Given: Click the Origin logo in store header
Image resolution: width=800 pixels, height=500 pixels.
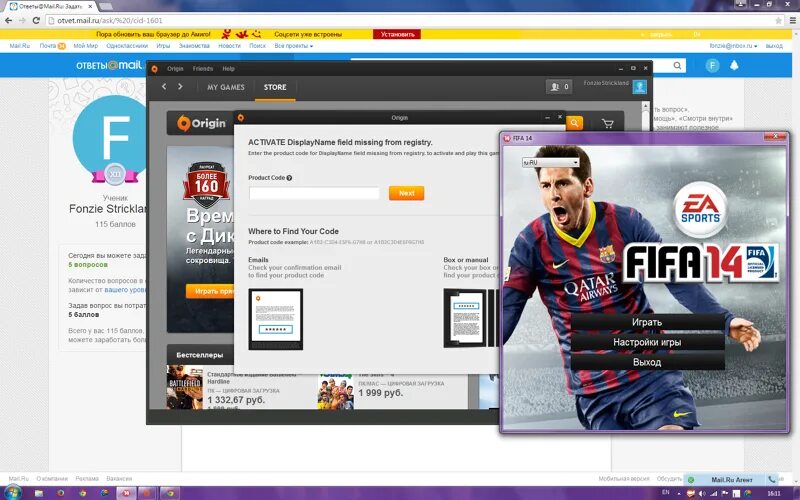Looking at the screenshot, I should 202,123.
